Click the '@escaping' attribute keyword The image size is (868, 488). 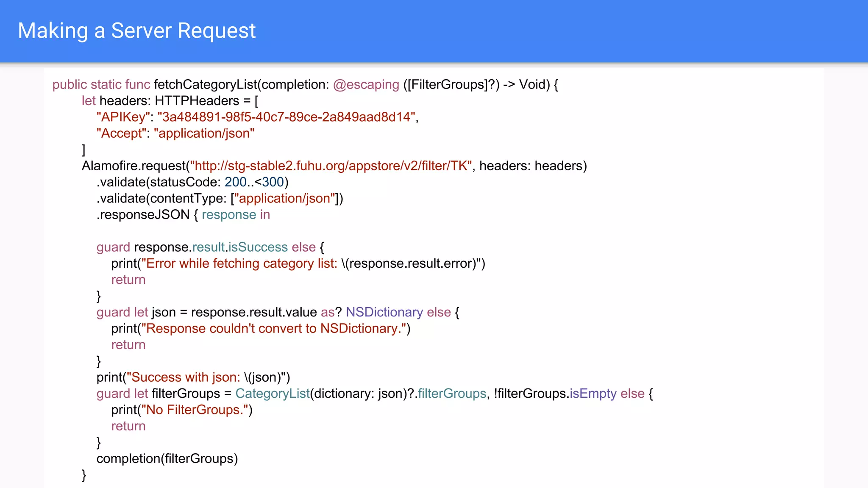point(366,85)
